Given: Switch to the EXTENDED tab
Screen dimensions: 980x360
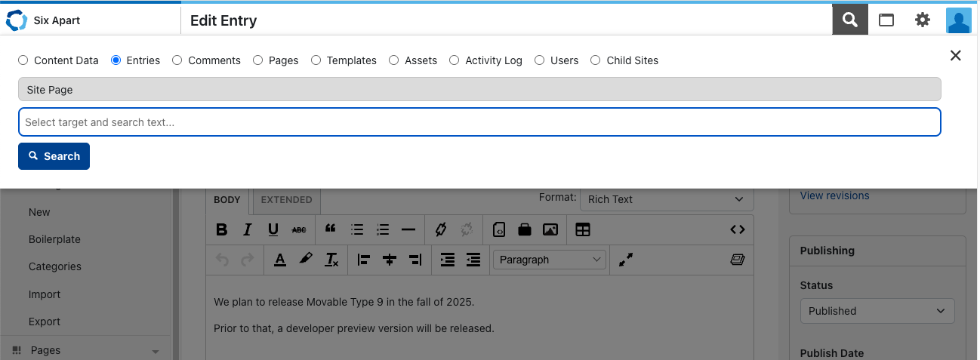Looking at the screenshot, I should (x=286, y=200).
